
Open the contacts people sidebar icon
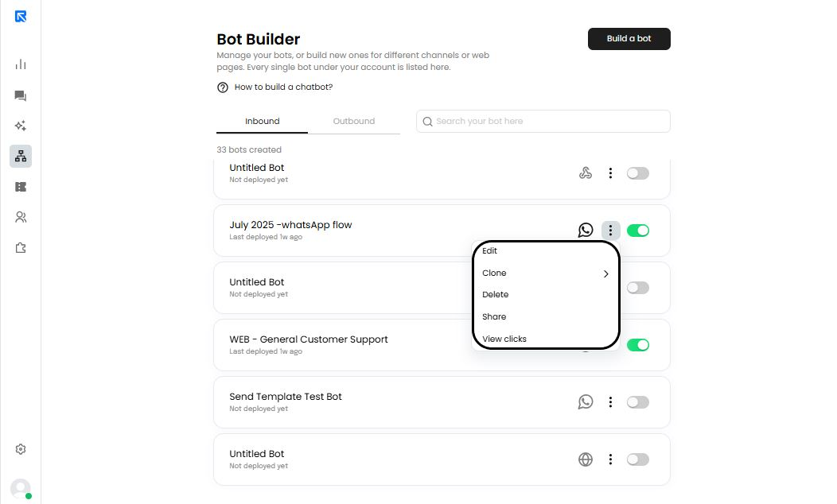(21, 217)
